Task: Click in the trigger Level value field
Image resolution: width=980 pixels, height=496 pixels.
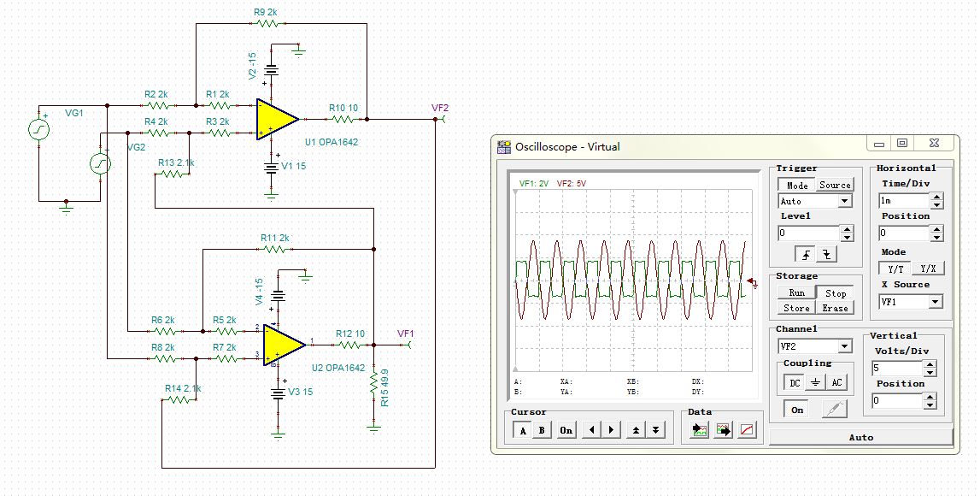Action: click(809, 233)
